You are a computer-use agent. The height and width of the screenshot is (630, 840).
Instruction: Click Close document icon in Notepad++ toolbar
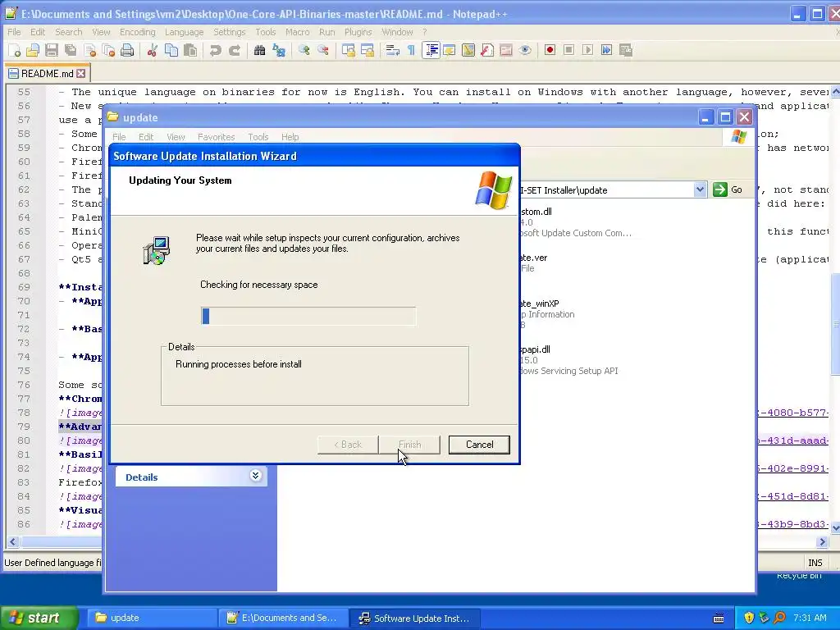pyautogui.click(x=90, y=50)
